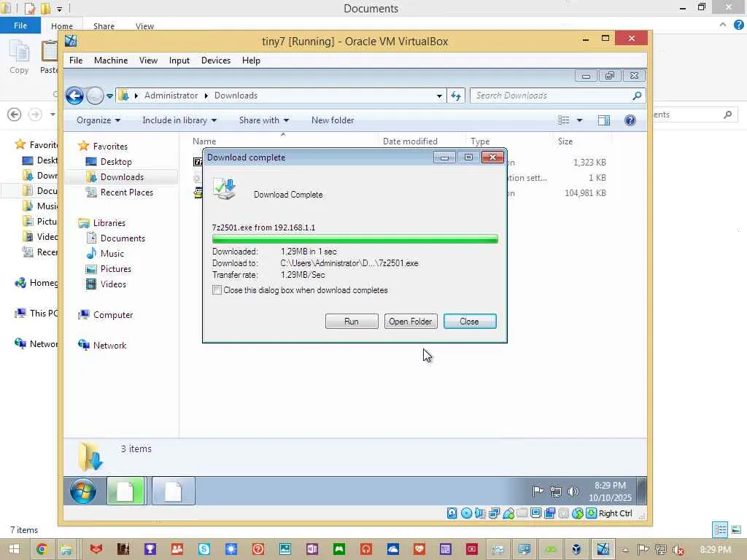The width and height of the screenshot is (747, 560).
Task: Click VirtualBox display settings indicator
Action: (x=536, y=513)
